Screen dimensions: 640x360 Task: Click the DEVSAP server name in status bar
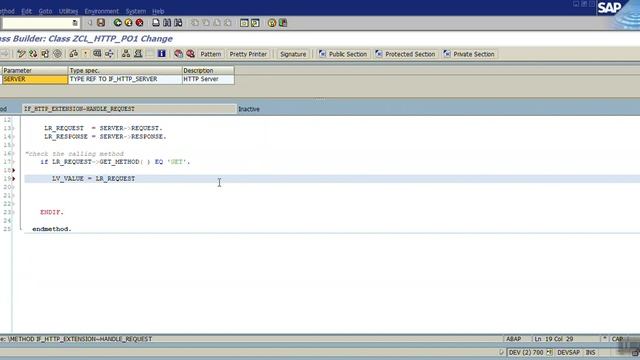click(x=569, y=352)
